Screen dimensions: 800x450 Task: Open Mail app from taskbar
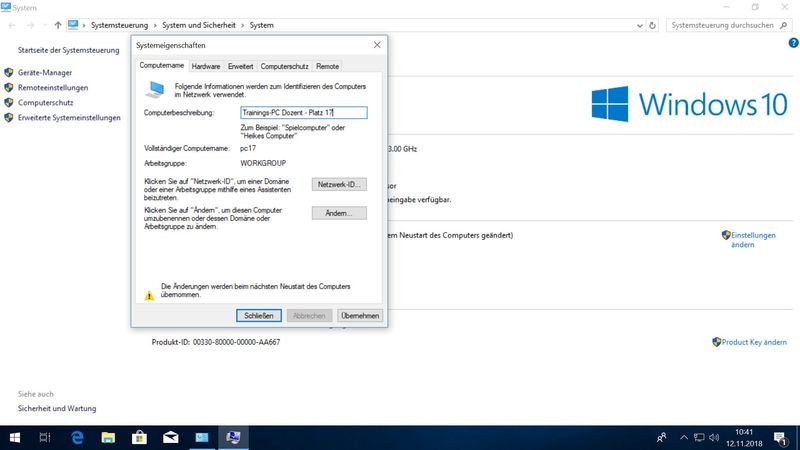(x=170, y=437)
